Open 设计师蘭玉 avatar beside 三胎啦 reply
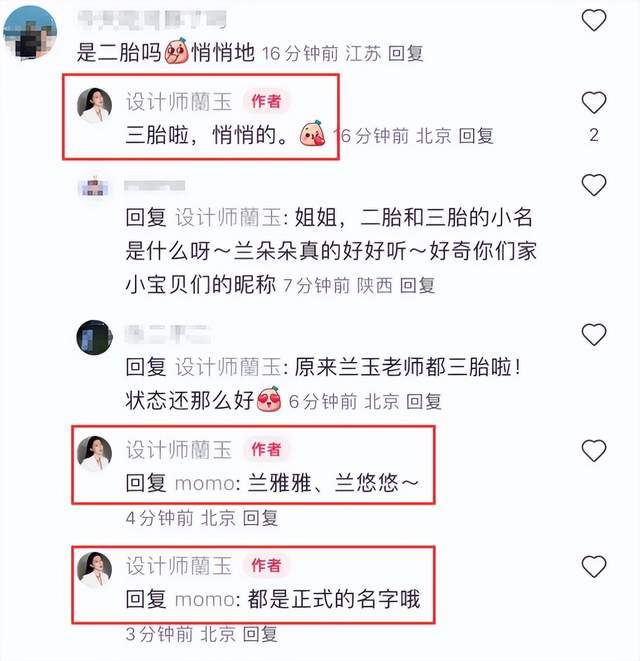 (x=94, y=105)
